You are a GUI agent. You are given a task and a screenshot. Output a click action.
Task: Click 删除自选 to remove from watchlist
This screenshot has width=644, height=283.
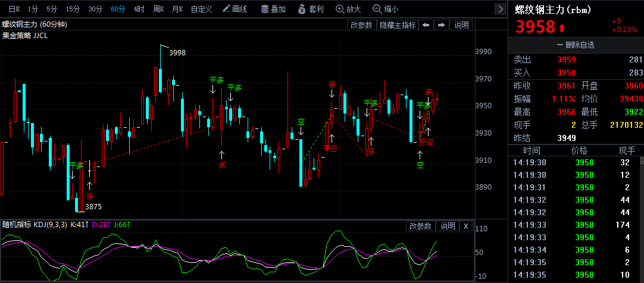(x=576, y=45)
